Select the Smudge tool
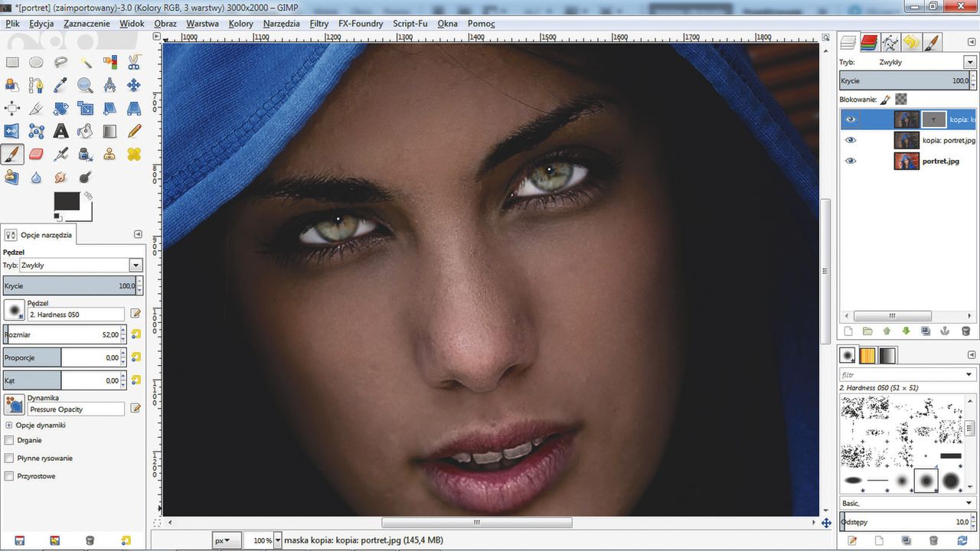The width and height of the screenshot is (980, 551). [60, 177]
